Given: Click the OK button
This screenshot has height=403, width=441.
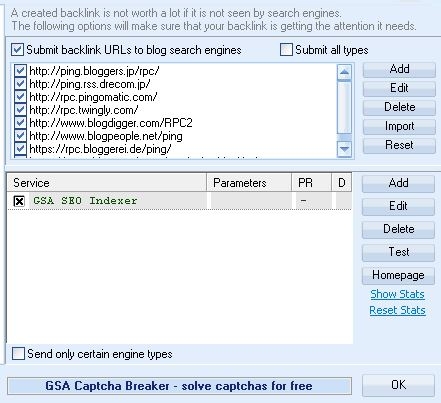Looking at the screenshot, I should pyautogui.click(x=398, y=385).
